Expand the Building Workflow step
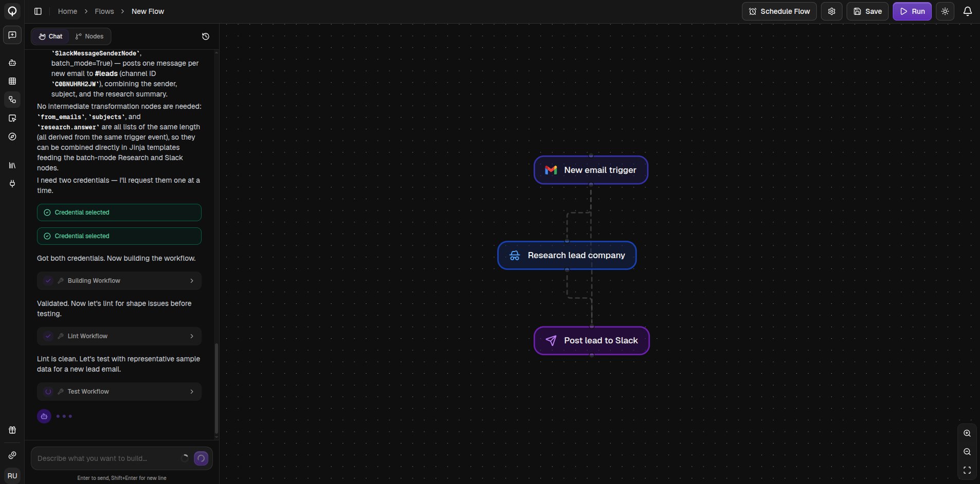The width and height of the screenshot is (980, 484). point(119,281)
